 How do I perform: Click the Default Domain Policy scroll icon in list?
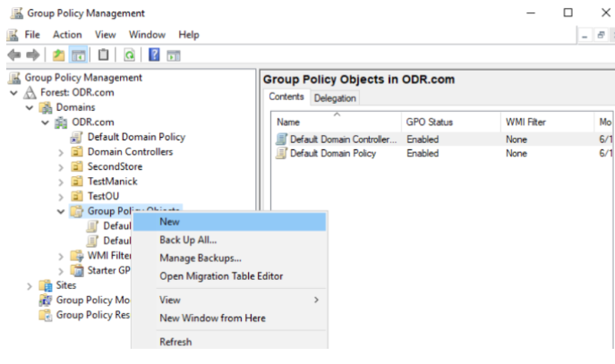(281, 153)
